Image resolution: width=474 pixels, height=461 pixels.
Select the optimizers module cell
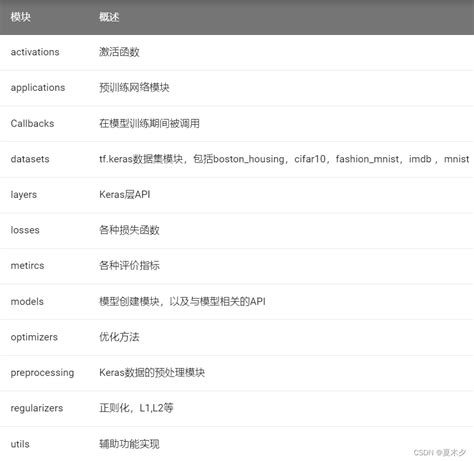(34, 337)
